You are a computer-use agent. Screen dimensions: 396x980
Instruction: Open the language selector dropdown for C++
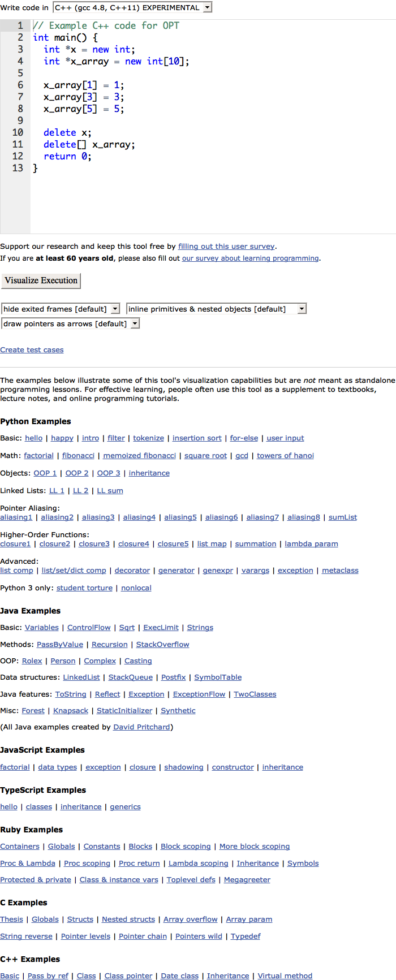pos(132,7)
